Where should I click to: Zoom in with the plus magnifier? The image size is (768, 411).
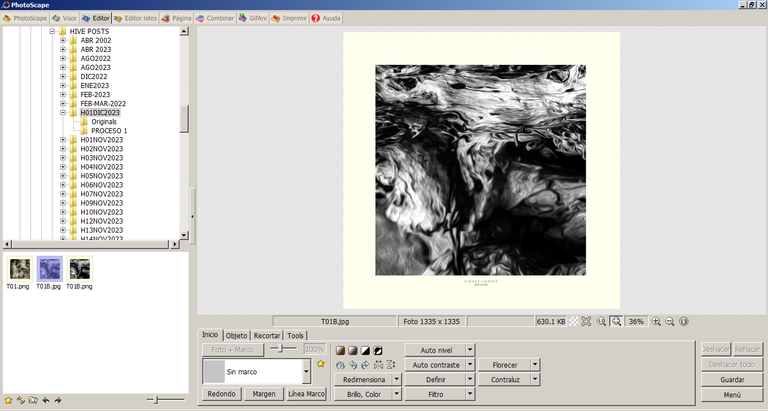tap(656, 321)
